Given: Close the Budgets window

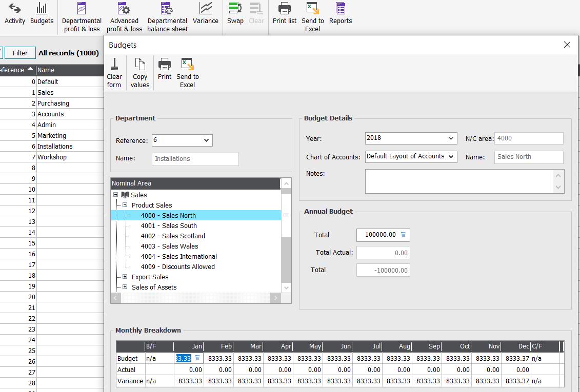Looking at the screenshot, I should click(x=567, y=45).
